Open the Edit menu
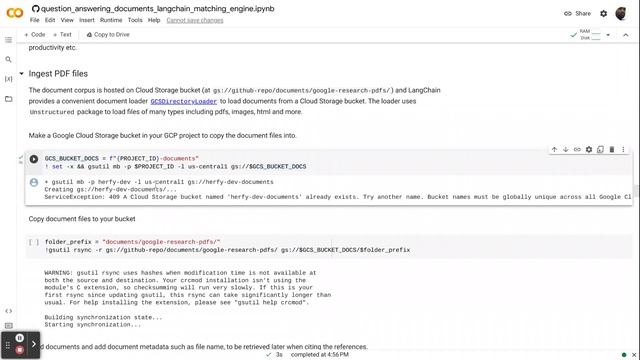This screenshot has height=360, width=640. point(50,20)
